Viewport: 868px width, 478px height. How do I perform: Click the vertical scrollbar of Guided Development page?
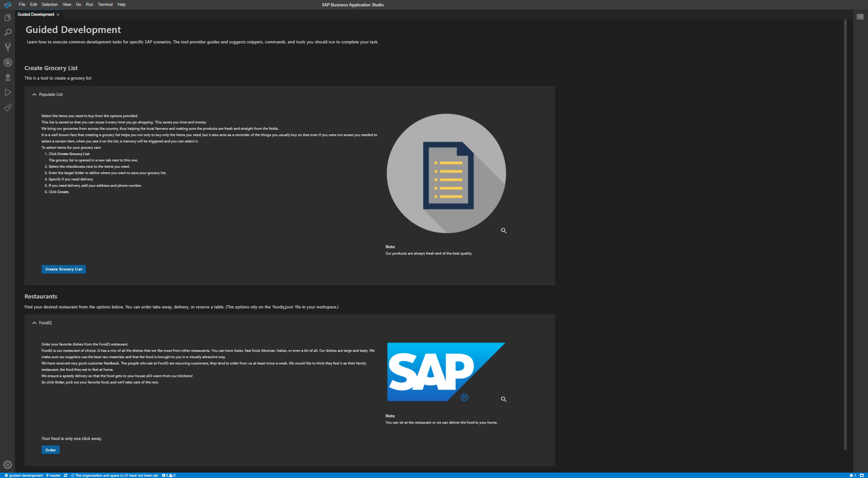(845, 234)
